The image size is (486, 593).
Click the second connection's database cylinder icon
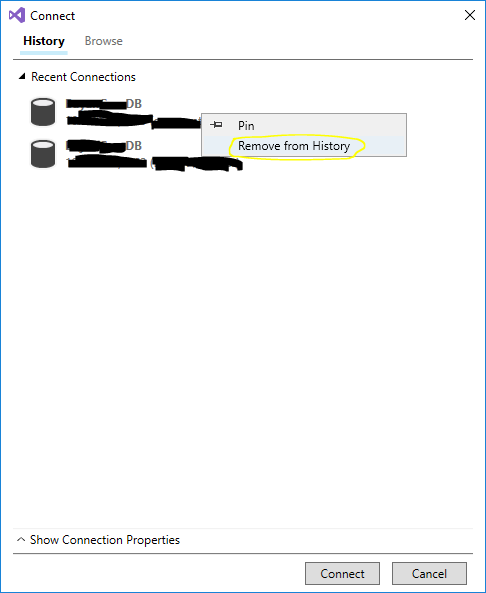point(43,154)
